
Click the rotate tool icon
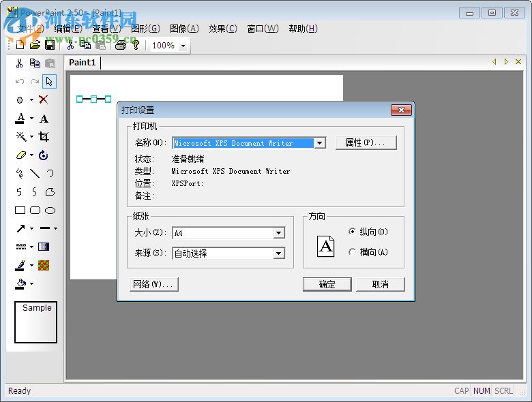click(44, 155)
